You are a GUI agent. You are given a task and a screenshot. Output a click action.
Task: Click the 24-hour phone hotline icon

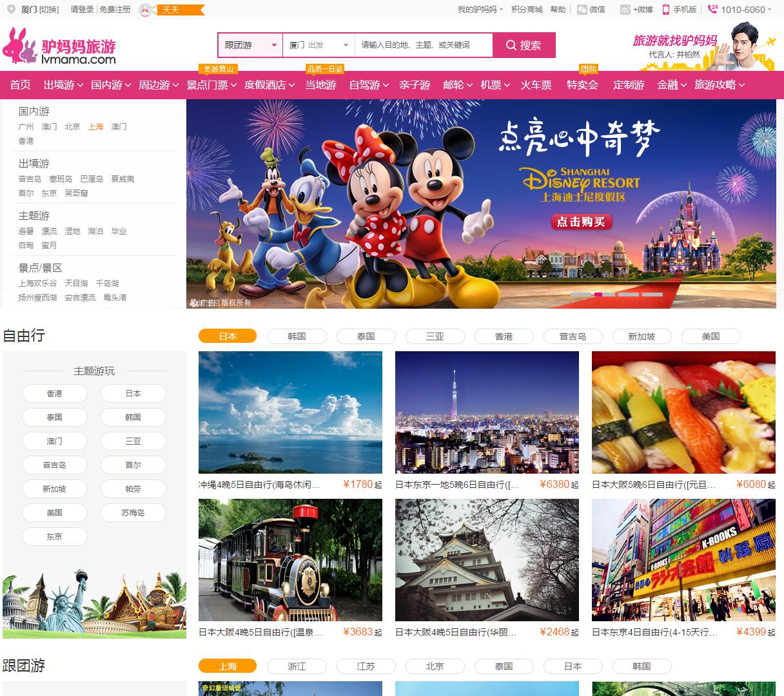[712, 9]
